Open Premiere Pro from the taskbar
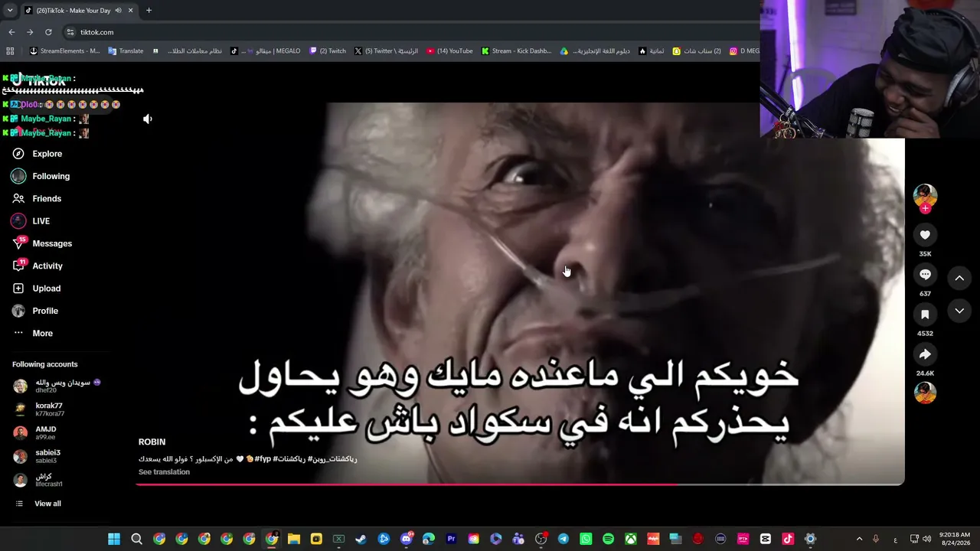This screenshot has width=980, height=551. pos(451,539)
